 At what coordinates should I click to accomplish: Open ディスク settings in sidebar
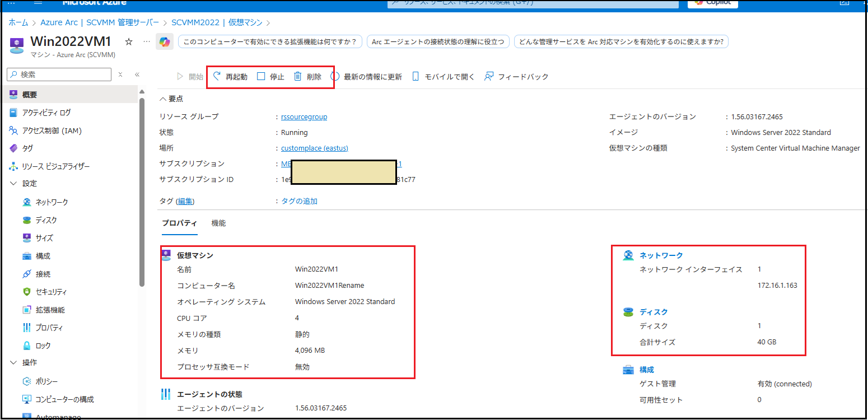[x=46, y=220]
